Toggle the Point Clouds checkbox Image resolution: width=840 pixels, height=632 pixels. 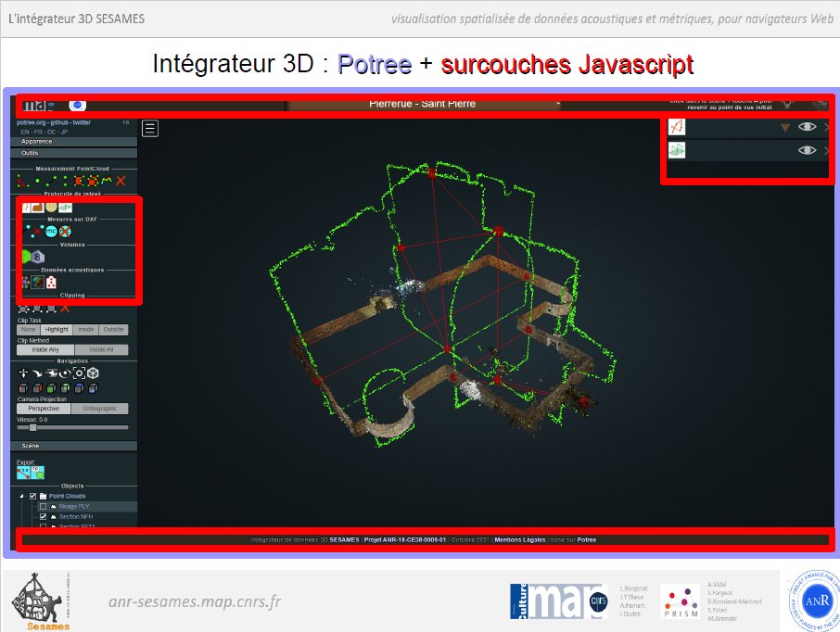[x=33, y=496]
